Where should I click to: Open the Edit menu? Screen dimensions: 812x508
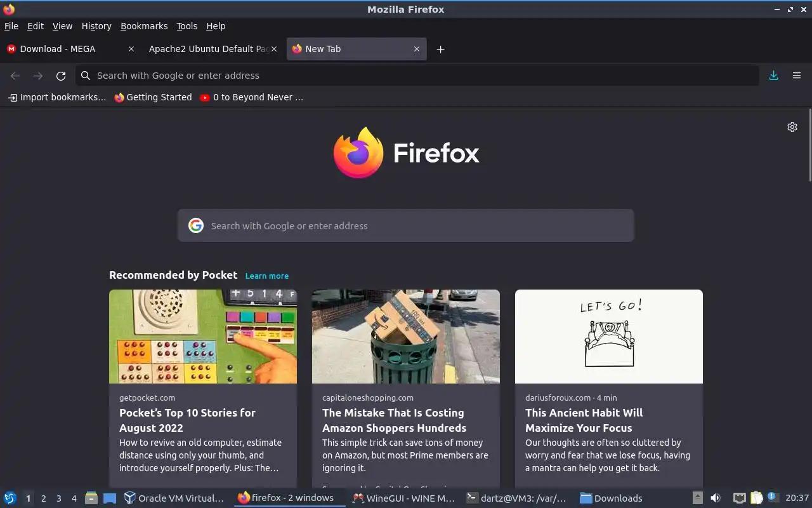pyautogui.click(x=36, y=26)
